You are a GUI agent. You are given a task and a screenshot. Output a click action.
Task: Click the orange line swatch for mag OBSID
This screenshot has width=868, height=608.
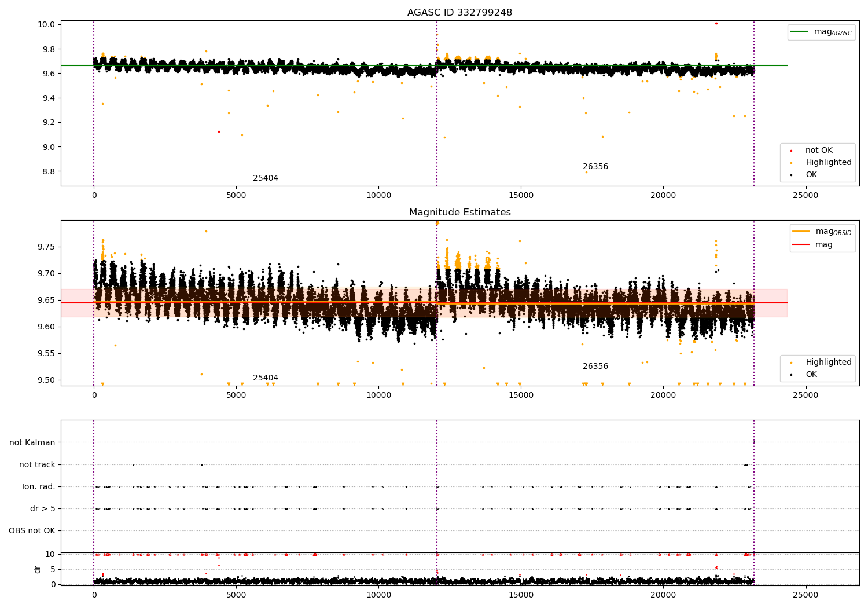(801, 232)
